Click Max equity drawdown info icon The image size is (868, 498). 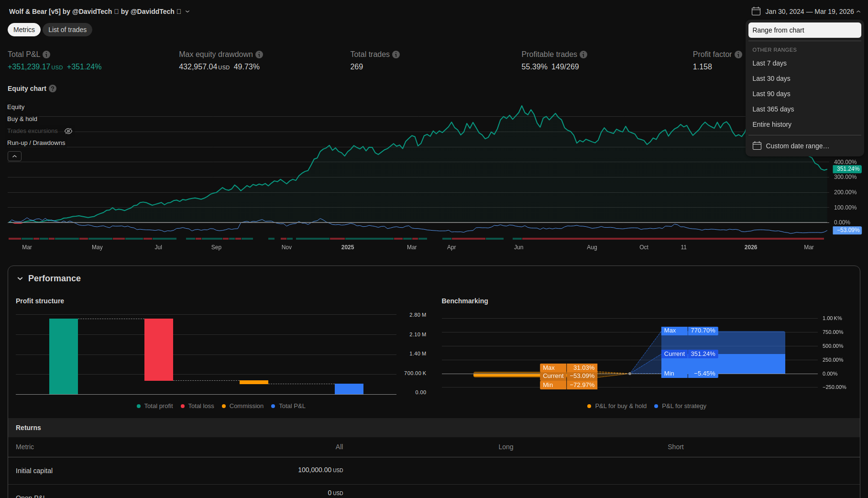(259, 55)
